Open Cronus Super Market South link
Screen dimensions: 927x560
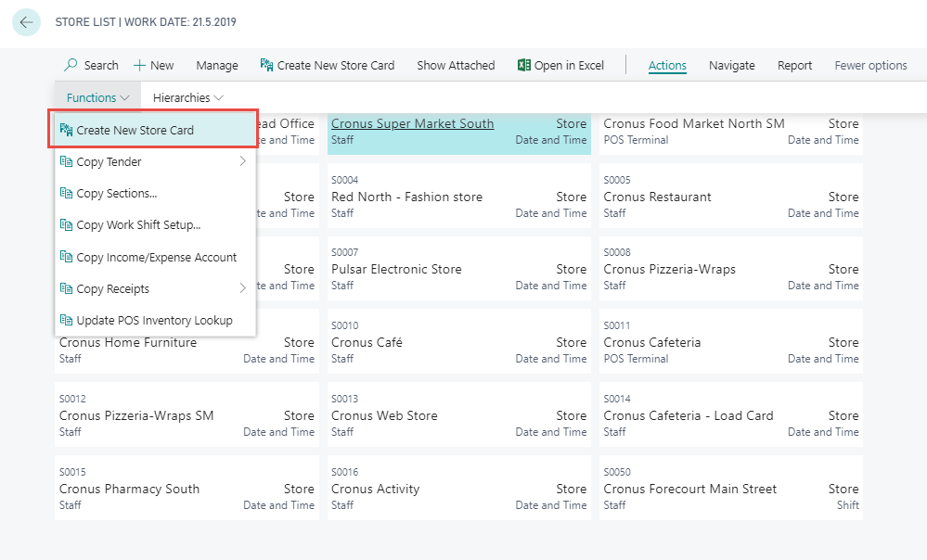click(x=412, y=123)
